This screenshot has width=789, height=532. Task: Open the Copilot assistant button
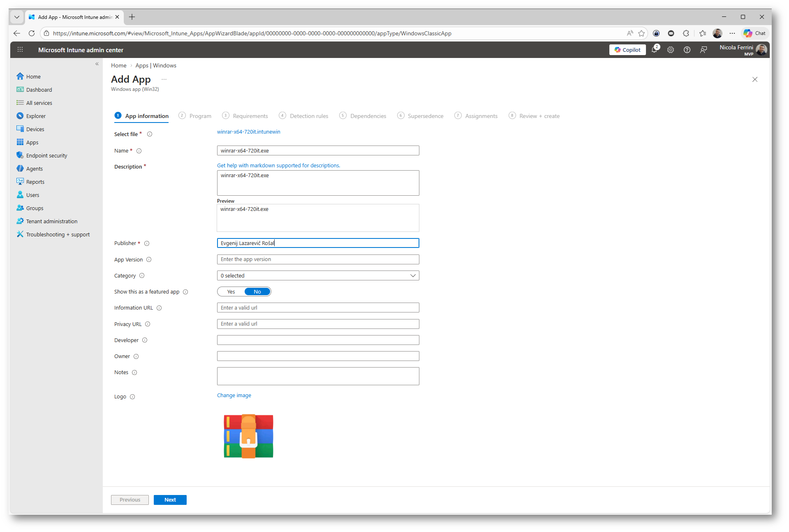pos(627,50)
